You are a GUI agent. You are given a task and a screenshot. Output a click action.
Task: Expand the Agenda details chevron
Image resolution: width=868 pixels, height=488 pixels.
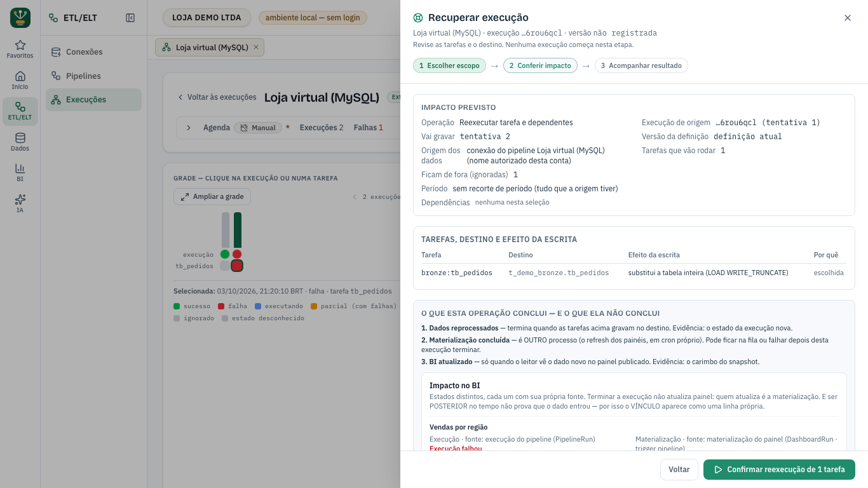pos(189,128)
